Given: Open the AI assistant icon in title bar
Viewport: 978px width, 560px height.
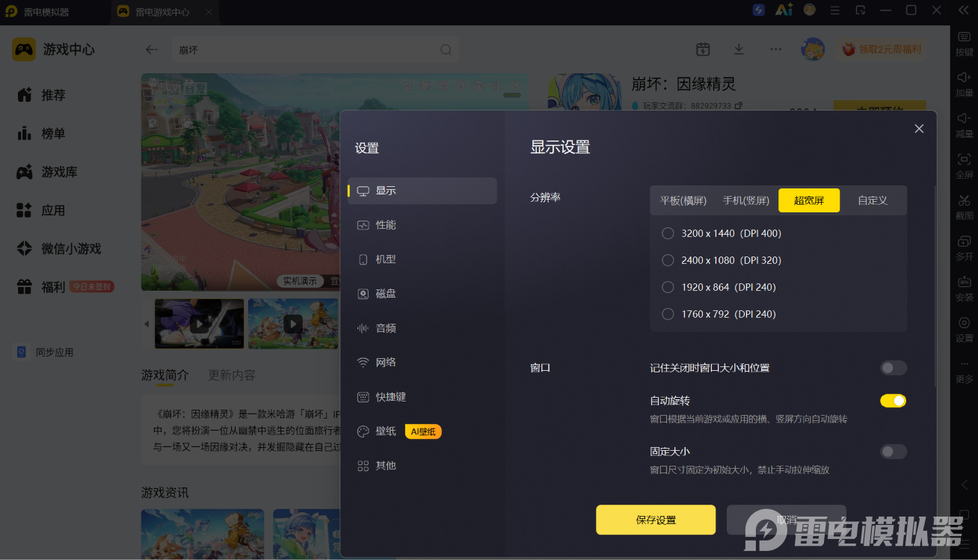Looking at the screenshot, I should (784, 10).
